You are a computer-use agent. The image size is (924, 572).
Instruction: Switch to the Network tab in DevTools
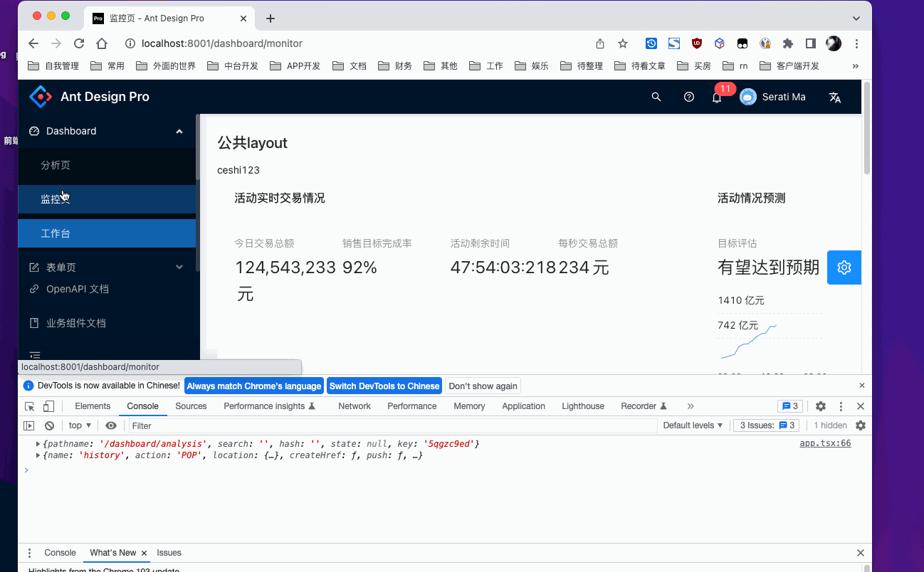point(354,406)
